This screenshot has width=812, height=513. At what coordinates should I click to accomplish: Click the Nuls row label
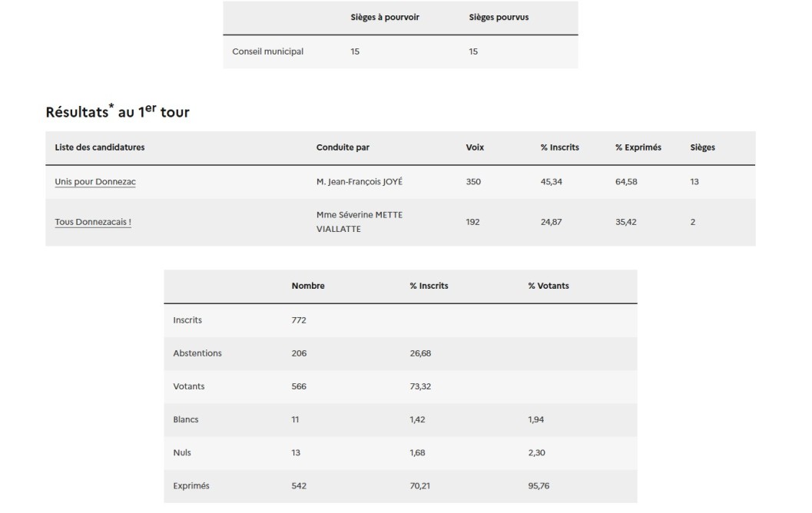click(x=182, y=452)
